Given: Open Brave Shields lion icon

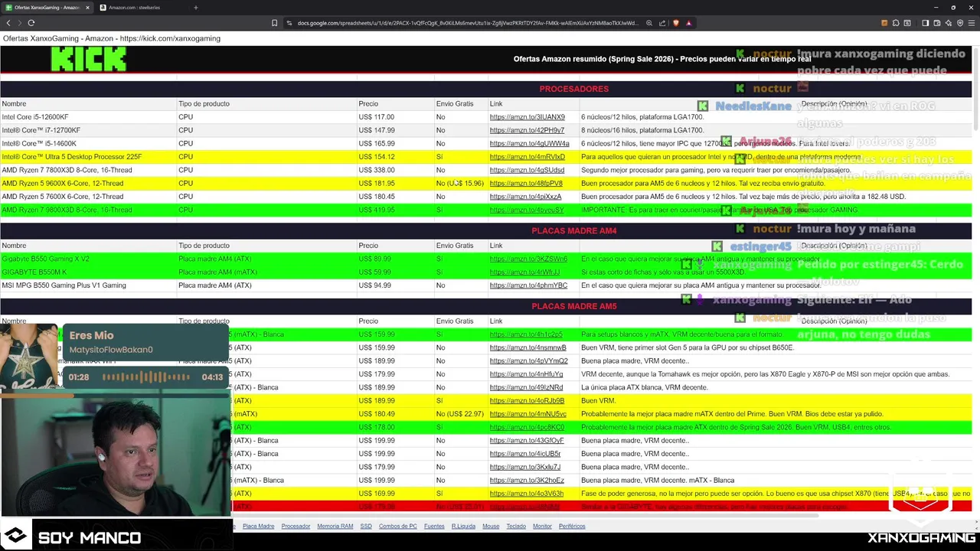Looking at the screenshot, I should [675, 23].
